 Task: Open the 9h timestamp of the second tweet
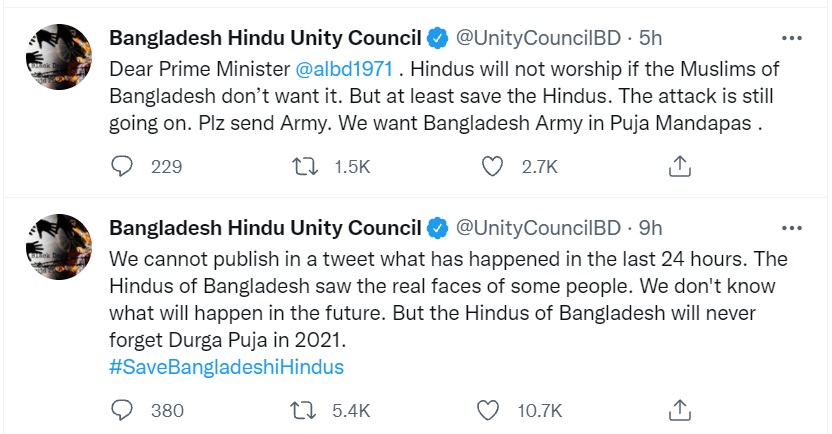(651, 228)
